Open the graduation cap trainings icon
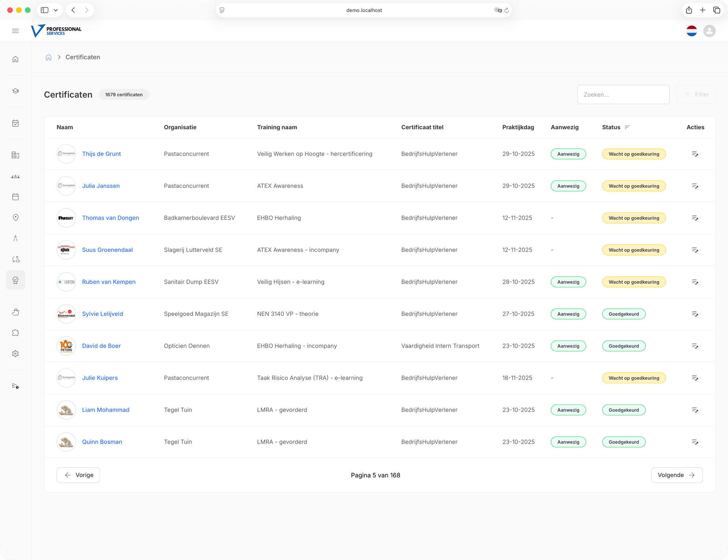Viewport: 728px width, 560px height. pos(16,91)
